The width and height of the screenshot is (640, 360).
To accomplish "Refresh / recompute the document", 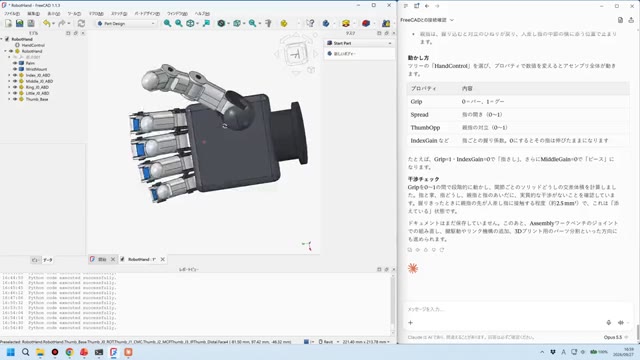I will coord(81,24).
